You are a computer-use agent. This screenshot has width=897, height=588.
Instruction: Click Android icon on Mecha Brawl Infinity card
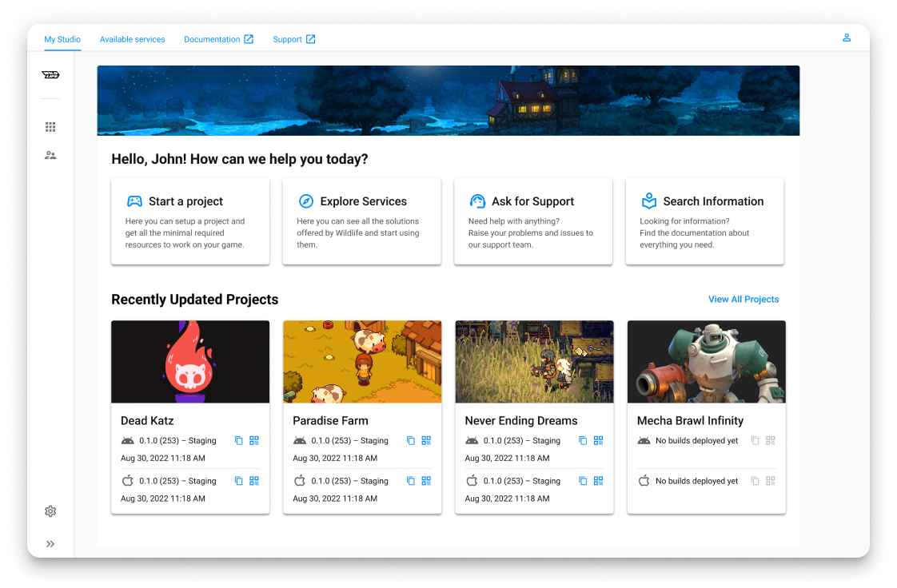coord(644,440)
